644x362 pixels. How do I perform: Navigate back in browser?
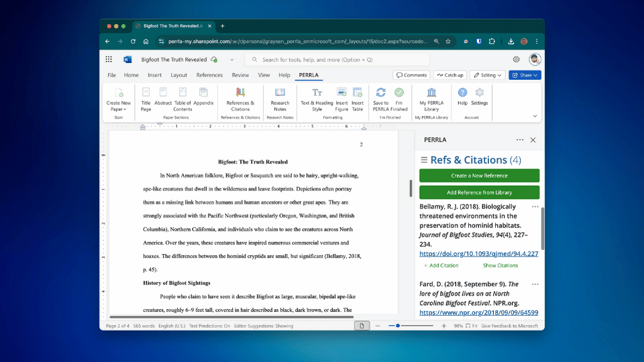107,42
